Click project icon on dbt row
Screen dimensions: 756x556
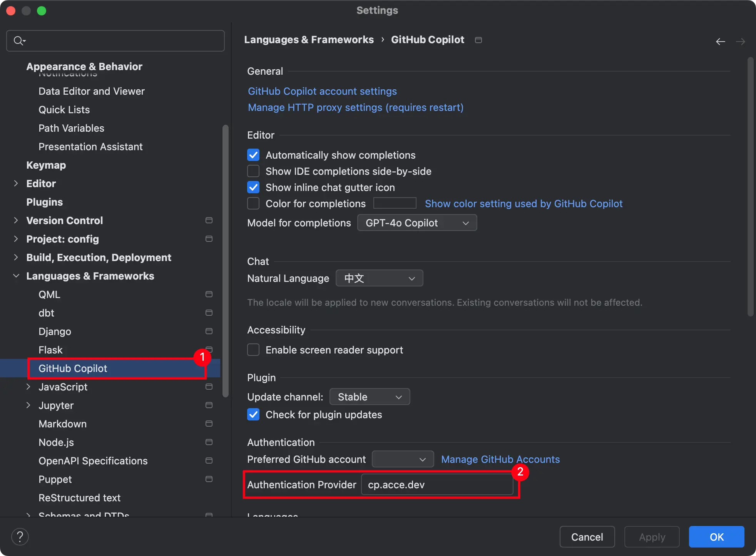point(209,313)
